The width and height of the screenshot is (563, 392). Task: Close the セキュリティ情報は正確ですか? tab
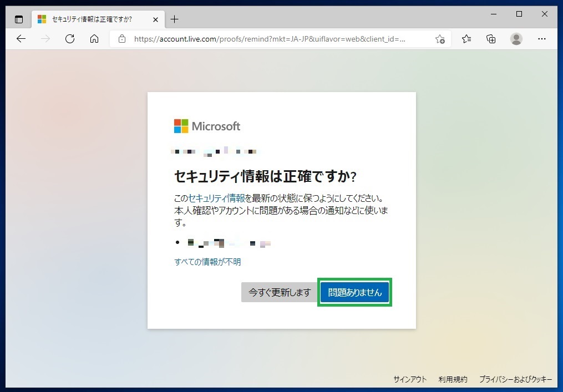pyautogui.click(x=155, y=19)
